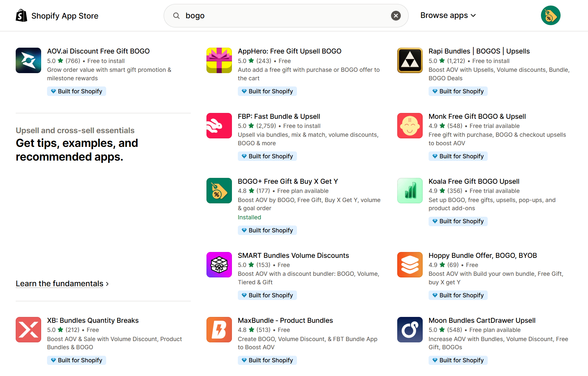Click the Shopify bag logo icon
Viewport: 588px width, 376px height.
point(22,15)
